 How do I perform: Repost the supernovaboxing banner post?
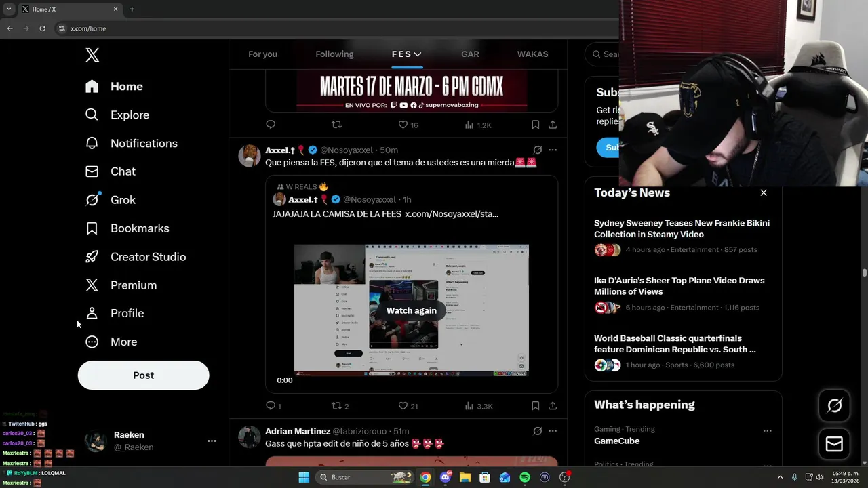coord(336,125)
